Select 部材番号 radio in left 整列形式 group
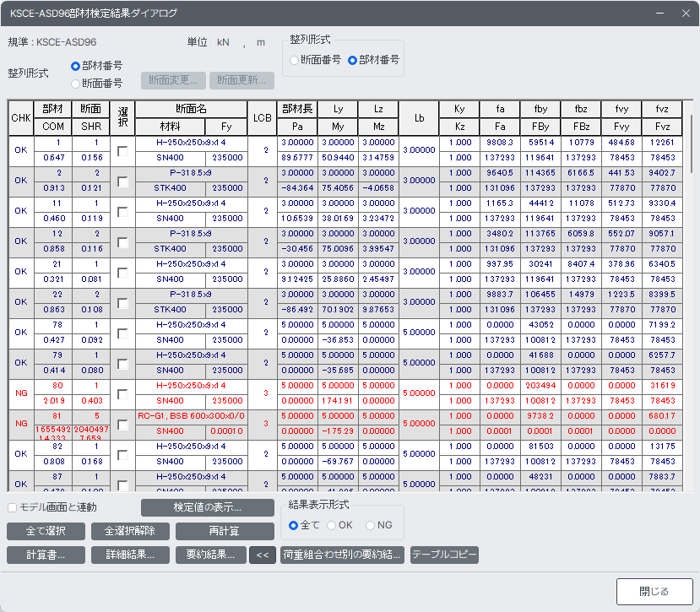The width and height of the screenshot is (700, 612). 75,66
